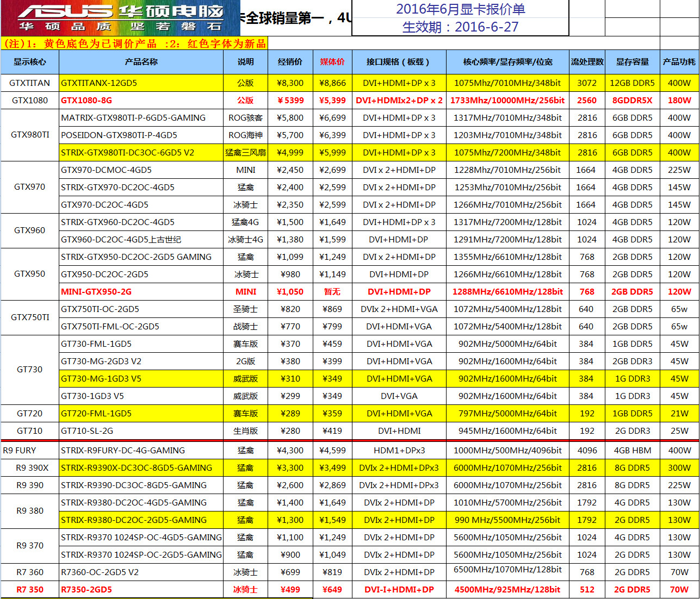
Task: Click product 'GT730-MG-2GD3 V2'
Action: pos(141,361)
